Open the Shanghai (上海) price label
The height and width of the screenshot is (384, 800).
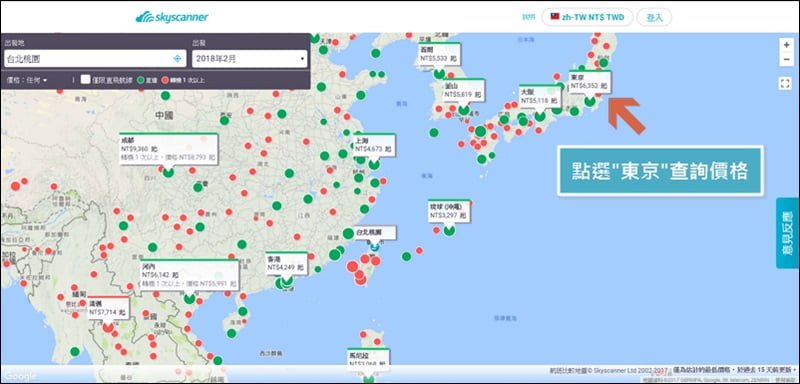click(x=374, y=145)
